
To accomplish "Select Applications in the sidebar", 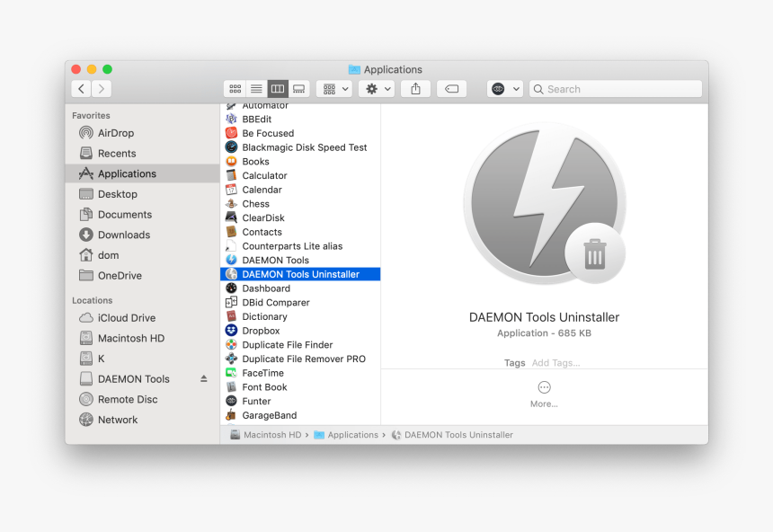I will [x=142, y=173].
